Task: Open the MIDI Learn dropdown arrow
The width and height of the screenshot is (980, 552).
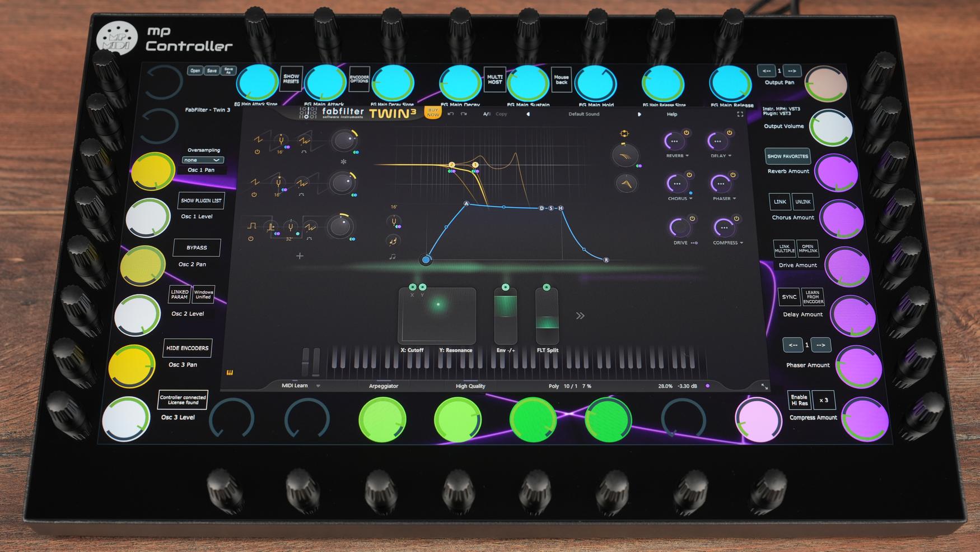Action: point(318,386)
